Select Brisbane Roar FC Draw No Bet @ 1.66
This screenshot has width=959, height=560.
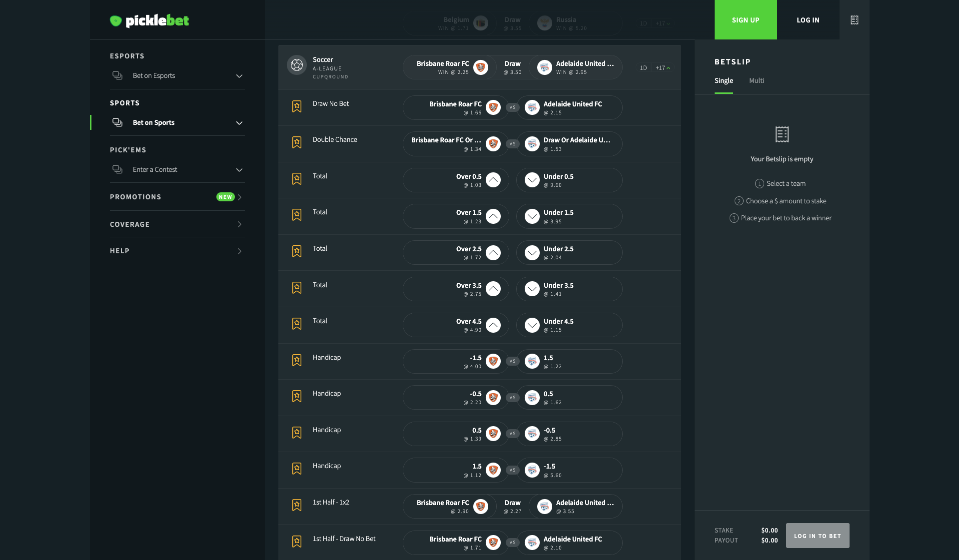pyautogui.click(x=455, y=107)
